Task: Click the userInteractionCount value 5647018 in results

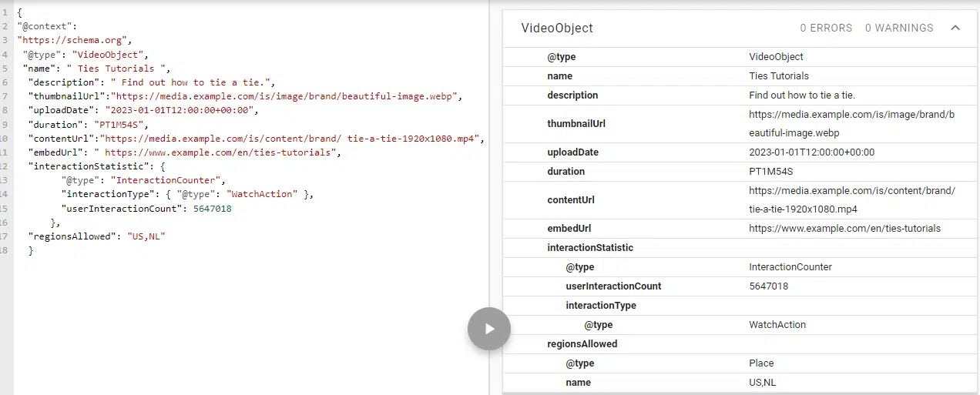Action: tap(768, 286)
